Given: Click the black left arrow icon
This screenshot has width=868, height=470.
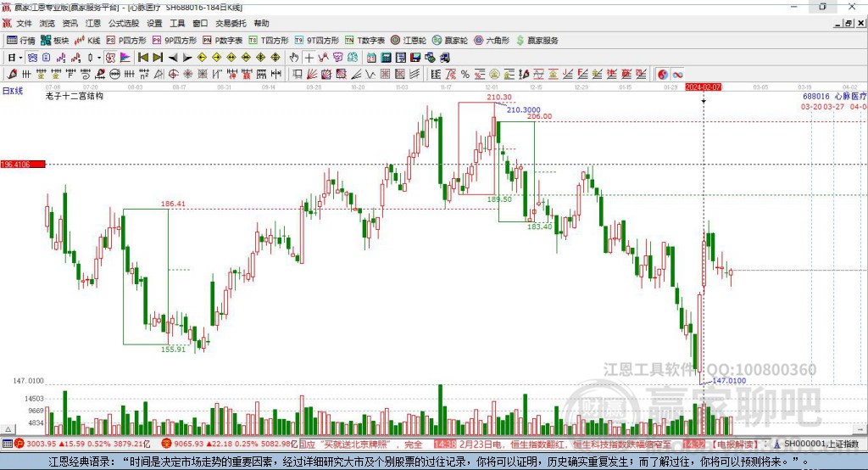Looking at the screenshot, I should click(173, 58).
